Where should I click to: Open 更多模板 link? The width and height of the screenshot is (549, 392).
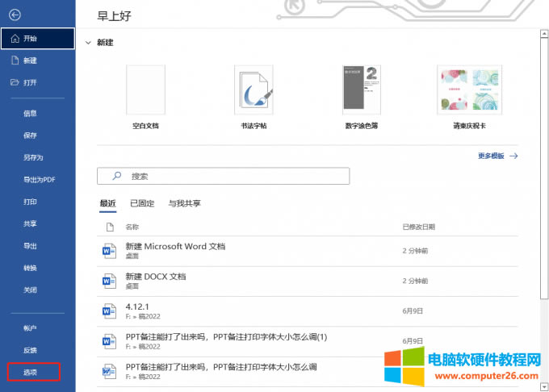click(x=497, y=156)
